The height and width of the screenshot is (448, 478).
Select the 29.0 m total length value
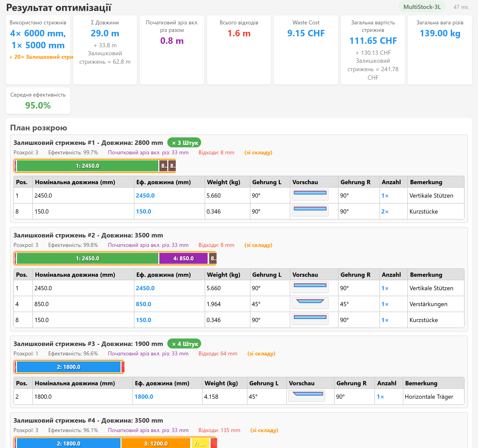click(x=105, y=33)
